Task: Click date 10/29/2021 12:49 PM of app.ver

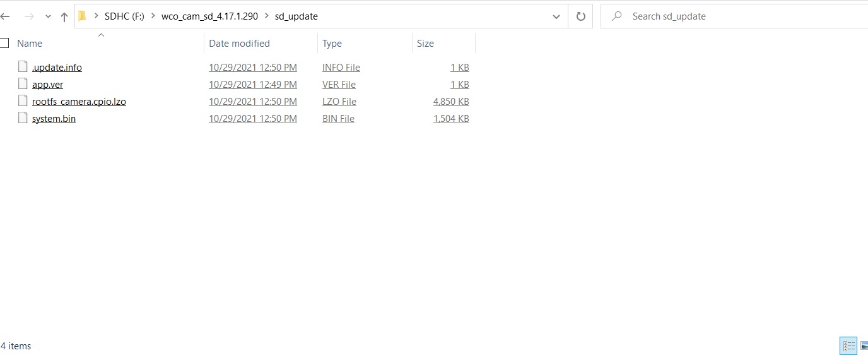Action: (253, 85)
